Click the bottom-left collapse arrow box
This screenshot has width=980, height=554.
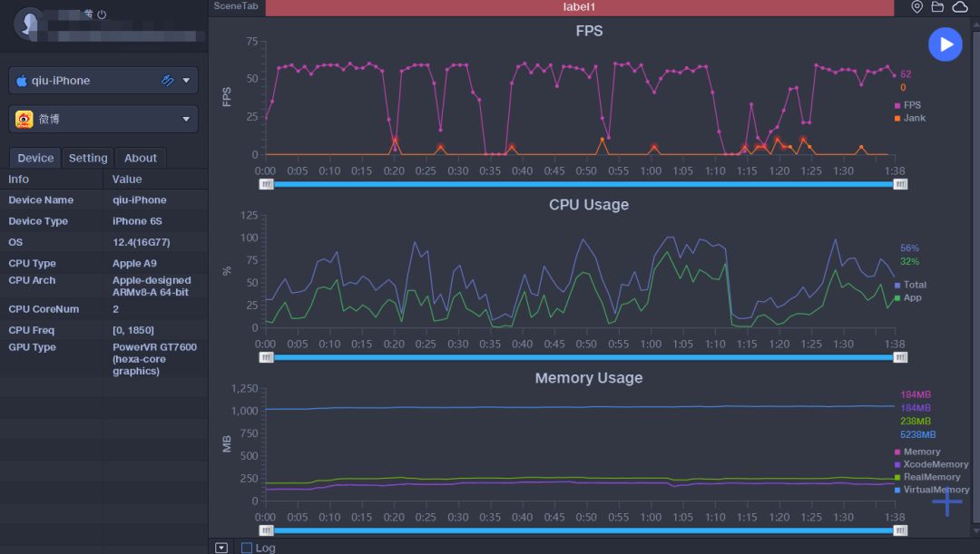coord(221,548)
